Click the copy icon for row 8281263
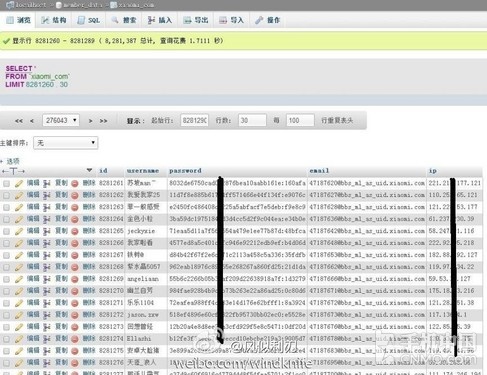Viewport: 487px width, 375px height. click(x=47, y=207)
